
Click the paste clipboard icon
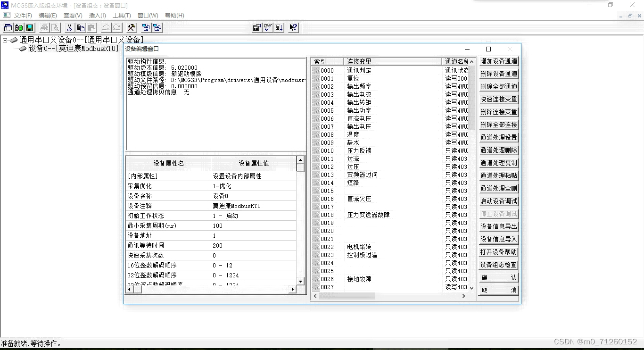(x=91, y=28)
